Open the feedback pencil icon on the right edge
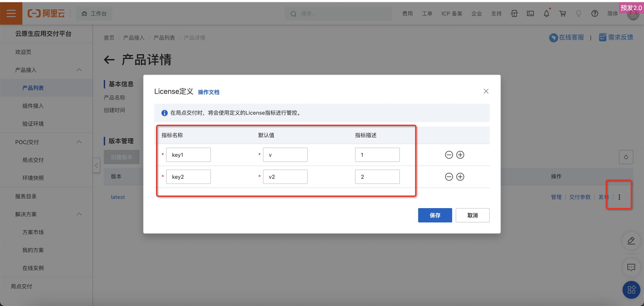The width and height of the screenshot is (644, 306). [631, 241]
